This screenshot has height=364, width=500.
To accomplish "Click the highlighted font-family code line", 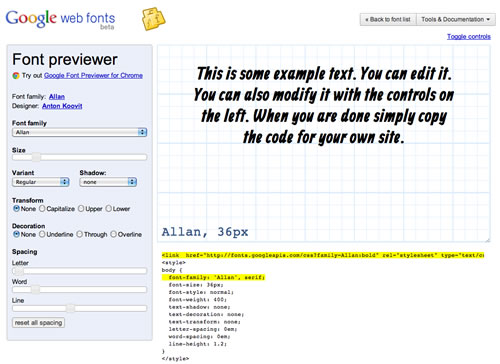I will [213, 277].
